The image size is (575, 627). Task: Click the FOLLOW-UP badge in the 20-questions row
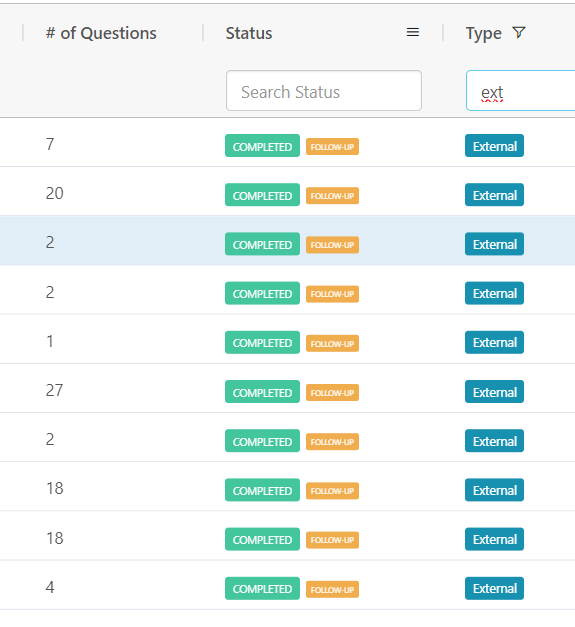(x=332, y=196)
